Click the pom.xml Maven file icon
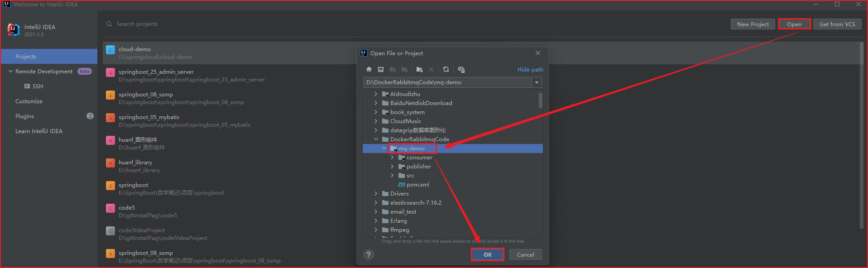 tap(402, 185)
